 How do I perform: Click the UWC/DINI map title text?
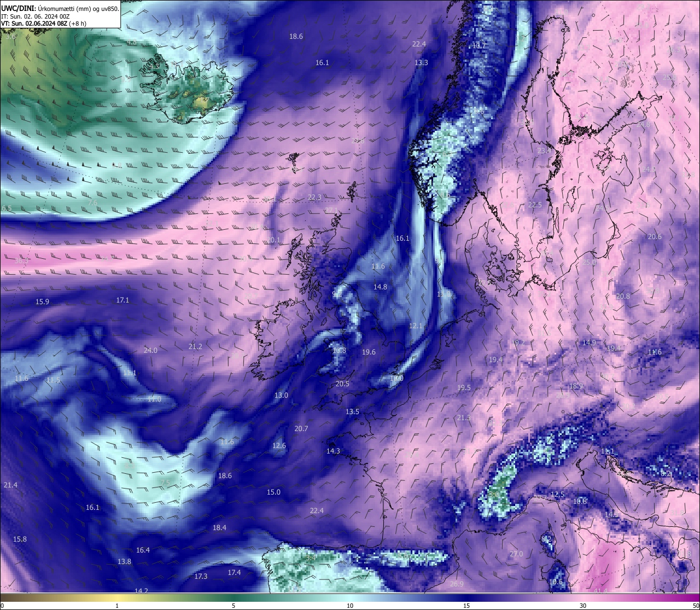tap(60, 8)
